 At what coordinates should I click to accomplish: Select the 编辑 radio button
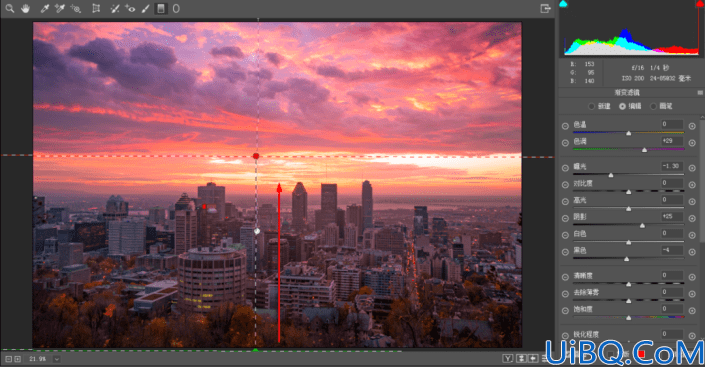[x=622, y=106]
